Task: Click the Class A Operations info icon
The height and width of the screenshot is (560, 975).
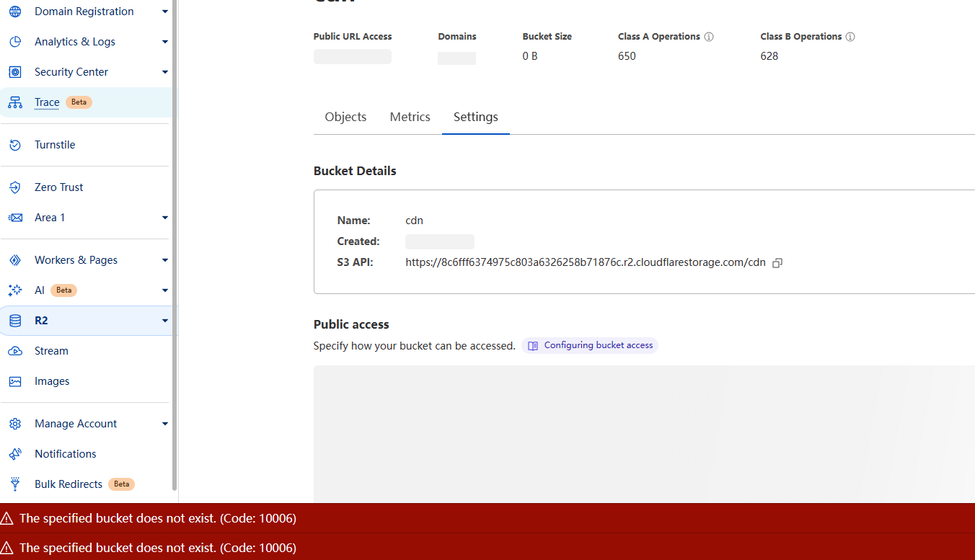Action: coord(709,37)
